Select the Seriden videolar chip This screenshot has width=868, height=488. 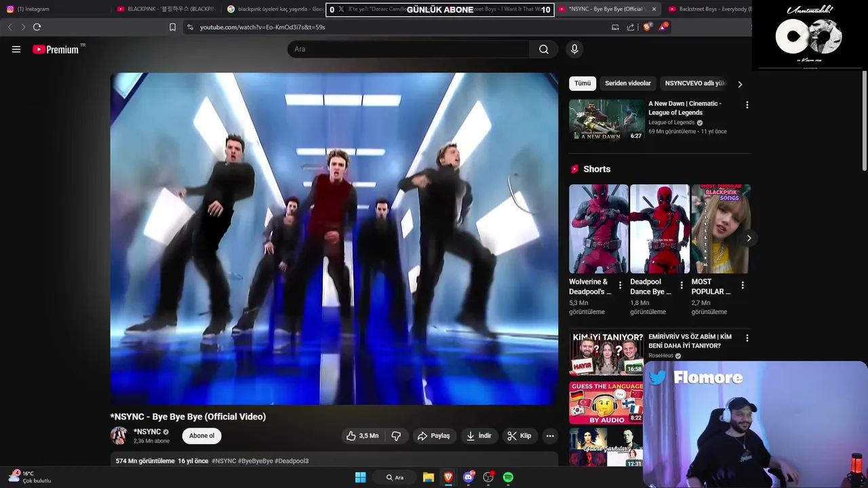tap(628, 83)
